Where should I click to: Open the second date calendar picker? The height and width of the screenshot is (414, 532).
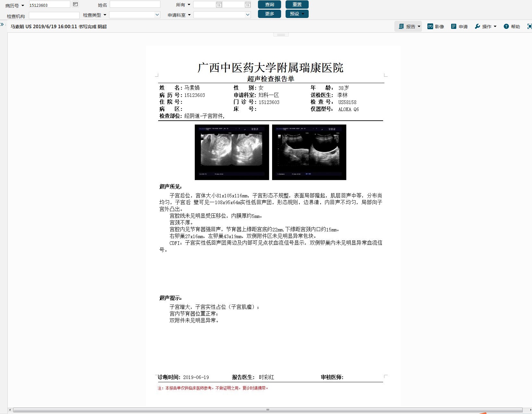(247, 5)
